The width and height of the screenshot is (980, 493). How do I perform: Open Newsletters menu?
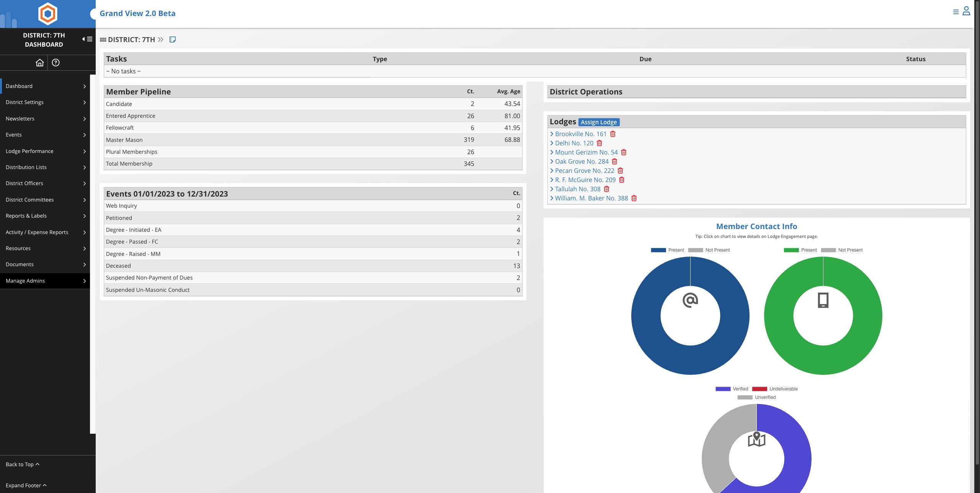[x=45, y=119]
